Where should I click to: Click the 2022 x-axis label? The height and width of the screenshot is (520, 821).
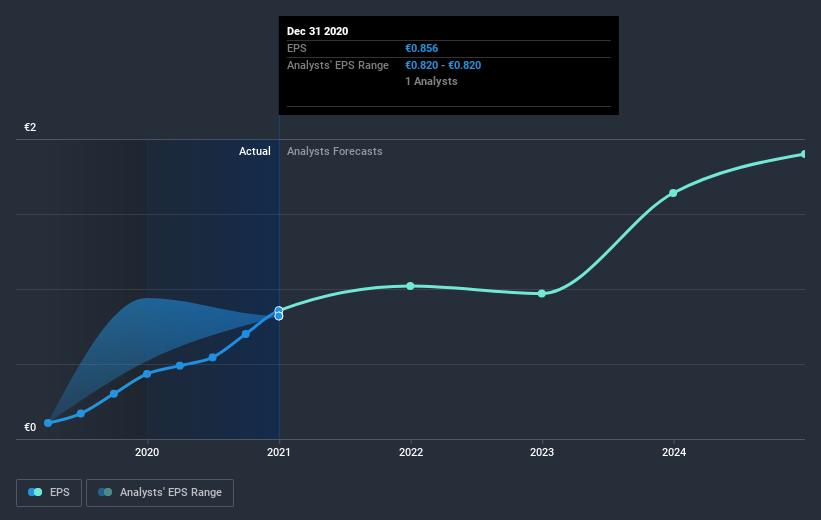(410, 452)
